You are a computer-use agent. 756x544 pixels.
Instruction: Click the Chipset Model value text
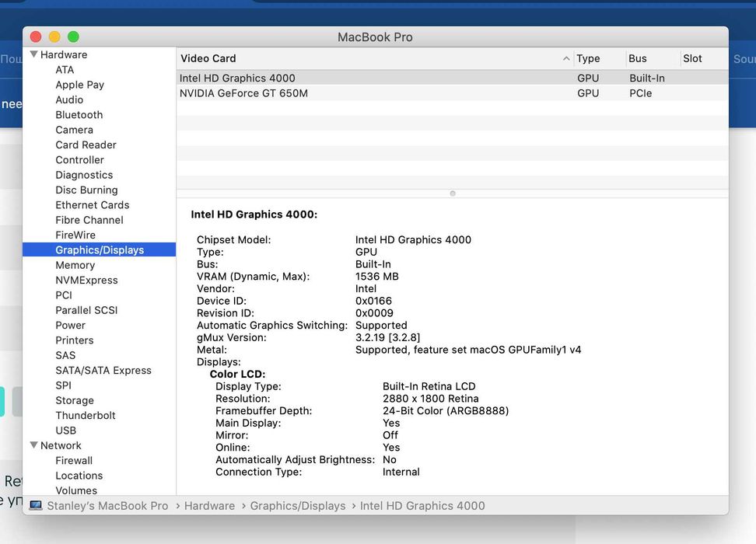point(413,239)
